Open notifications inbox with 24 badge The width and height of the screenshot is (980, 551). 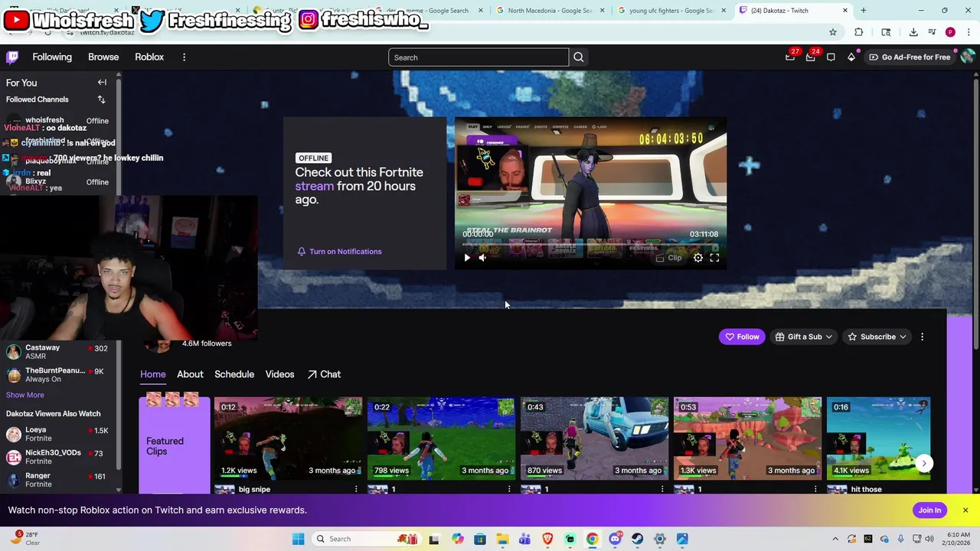pos(811,57)
